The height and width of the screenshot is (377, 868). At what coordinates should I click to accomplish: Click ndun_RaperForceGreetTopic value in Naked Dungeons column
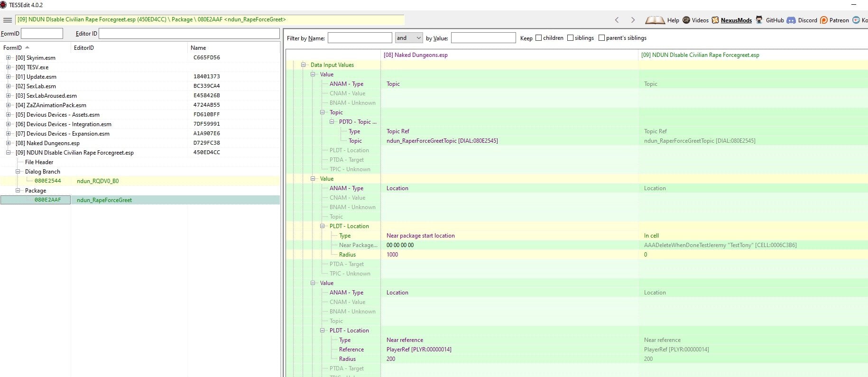[442, 141]
